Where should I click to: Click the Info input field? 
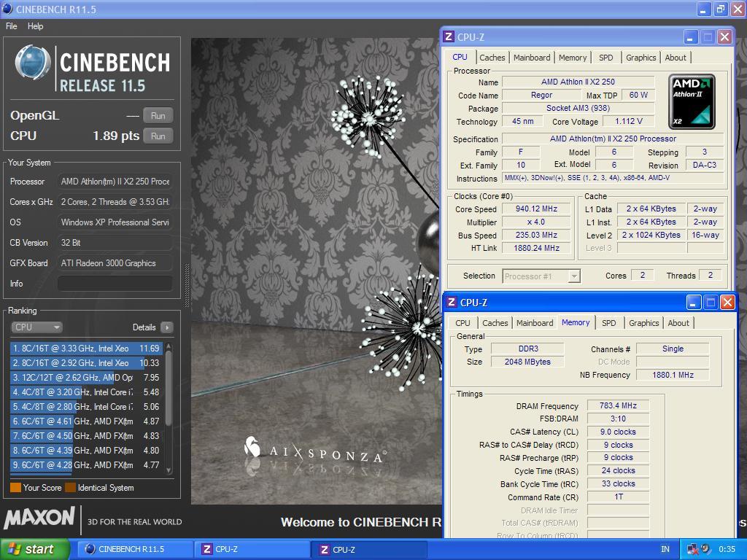115,284
